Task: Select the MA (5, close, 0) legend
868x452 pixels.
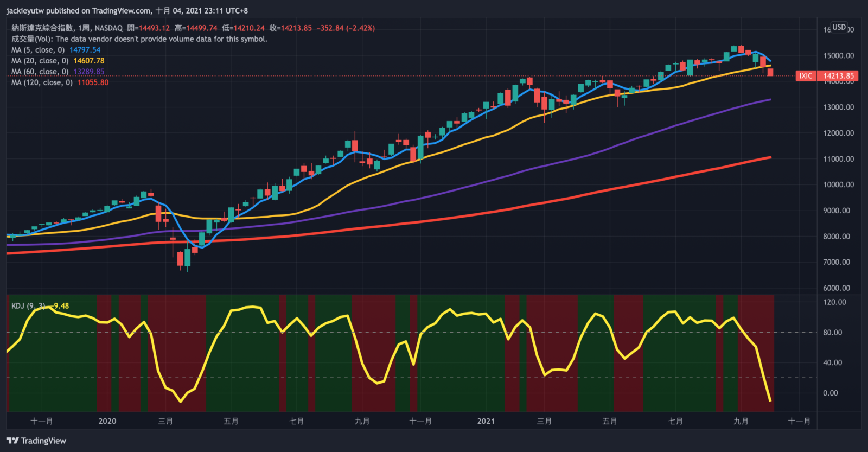Action: pos(38,50)
